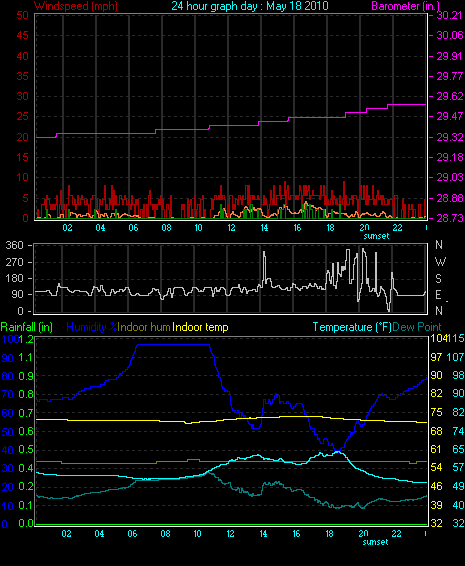Viewport: 465px width, 566px height.
Task: Click the red 50 windspeed axis value
Action: [x=23, y=15]
